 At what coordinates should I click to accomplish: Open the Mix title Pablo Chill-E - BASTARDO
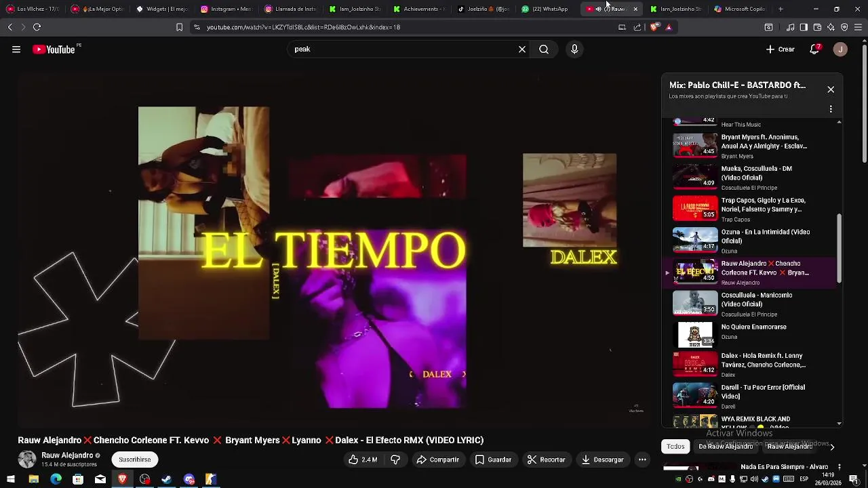tap(737, 85)
